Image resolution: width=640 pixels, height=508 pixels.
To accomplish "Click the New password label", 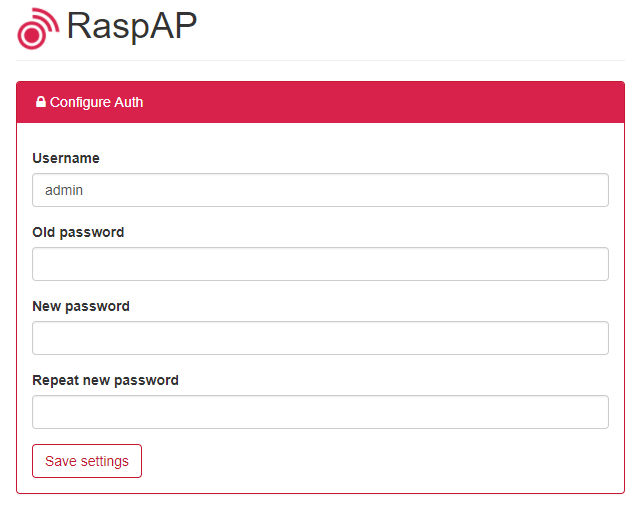I will (x=81, y=306).
